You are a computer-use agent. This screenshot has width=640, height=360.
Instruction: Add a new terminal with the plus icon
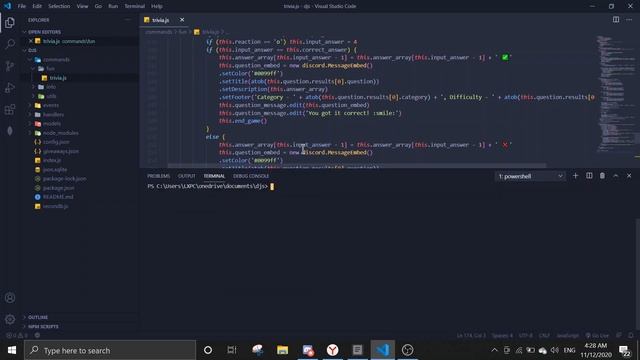click(x=576, y=176)
